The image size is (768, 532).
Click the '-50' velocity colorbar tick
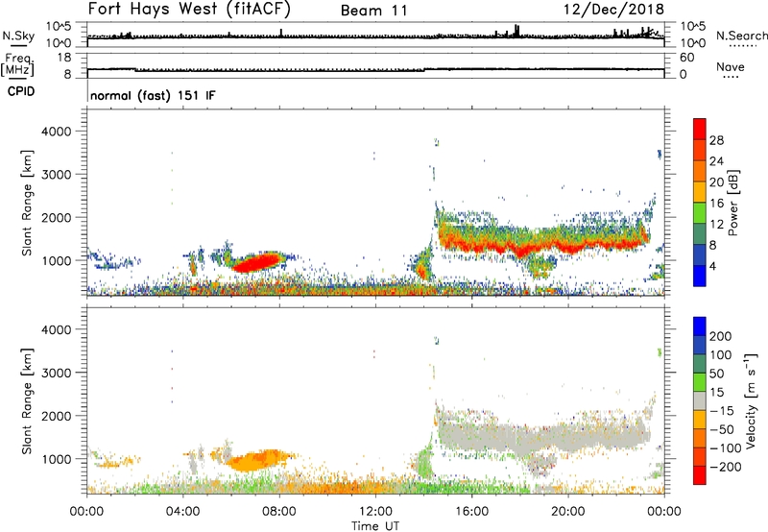(x=721, y=429)
